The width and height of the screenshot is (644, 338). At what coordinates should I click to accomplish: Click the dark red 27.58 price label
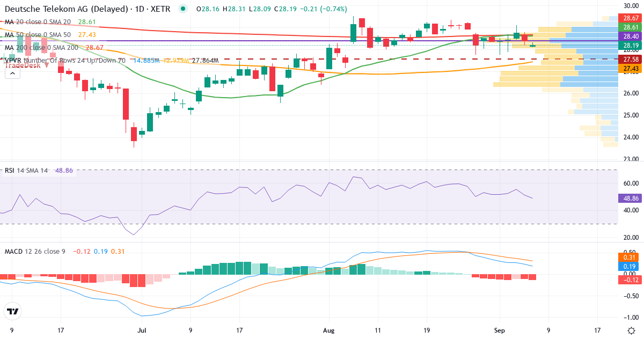(x=631, y=59)
